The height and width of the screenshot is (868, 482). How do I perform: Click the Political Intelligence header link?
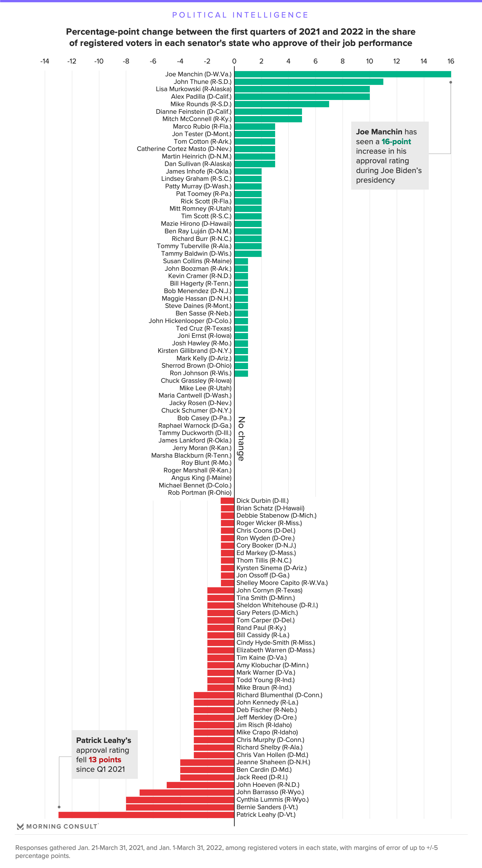242,14
